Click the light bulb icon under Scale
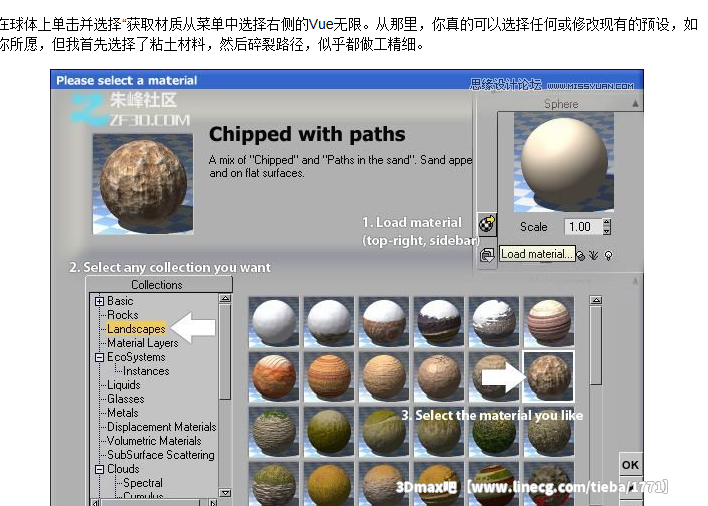This screenshot has width=708, height=506. (609, 256)
